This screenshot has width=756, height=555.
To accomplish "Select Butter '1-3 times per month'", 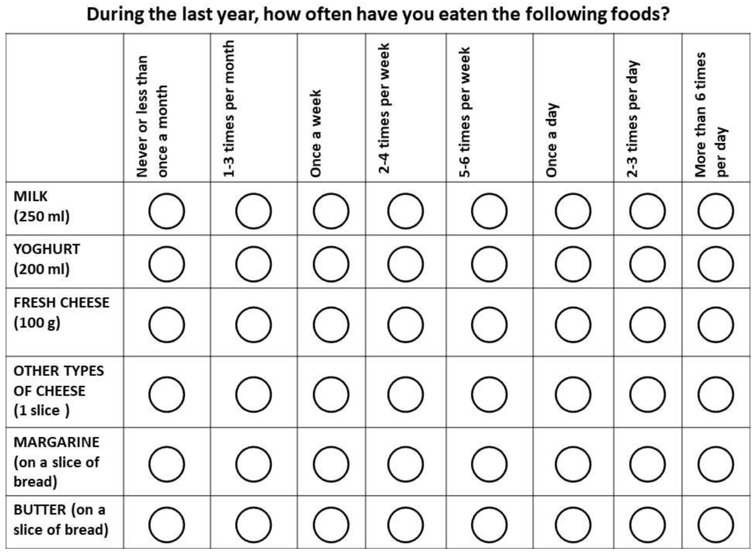I will pyautogui.click(x=253, y=525).
